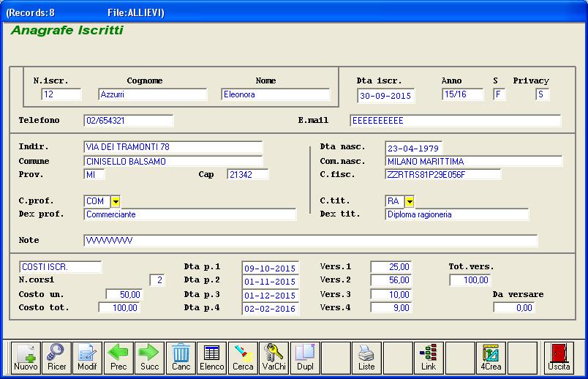Select the Tot.vers. field 100,00

pyautogui.click(x=470, y=280)
